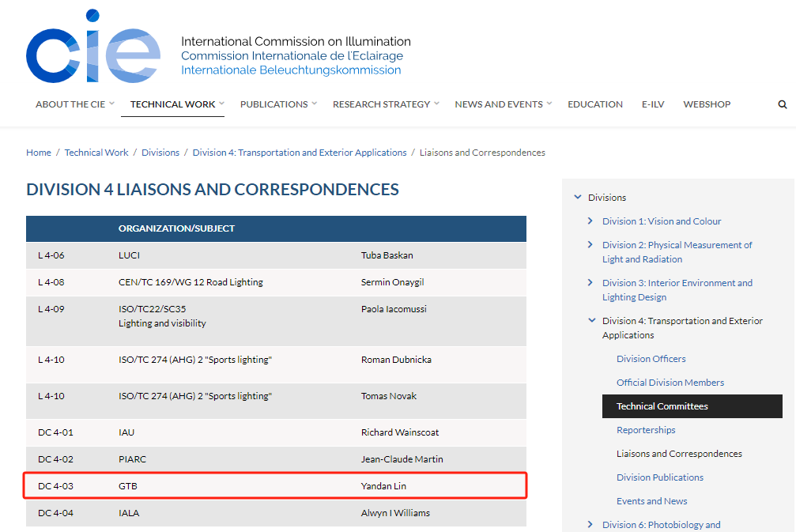Select highlighted Technical Committees sidebar item

coord(692,406)
